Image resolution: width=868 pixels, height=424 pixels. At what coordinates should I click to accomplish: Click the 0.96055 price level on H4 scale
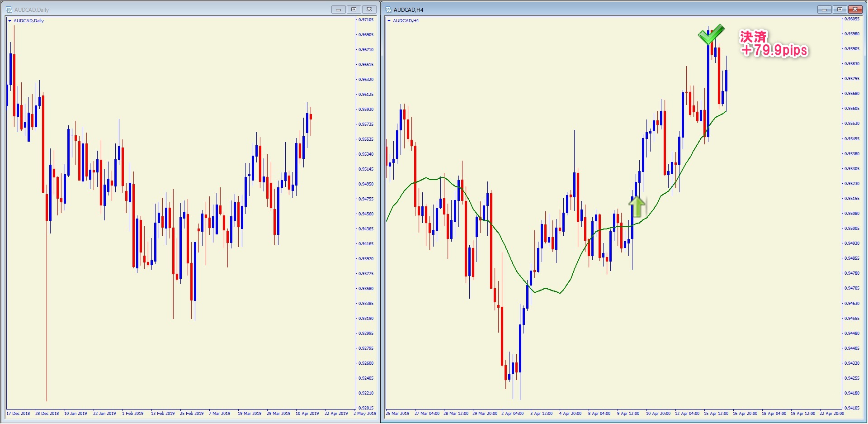coord(852,19)
